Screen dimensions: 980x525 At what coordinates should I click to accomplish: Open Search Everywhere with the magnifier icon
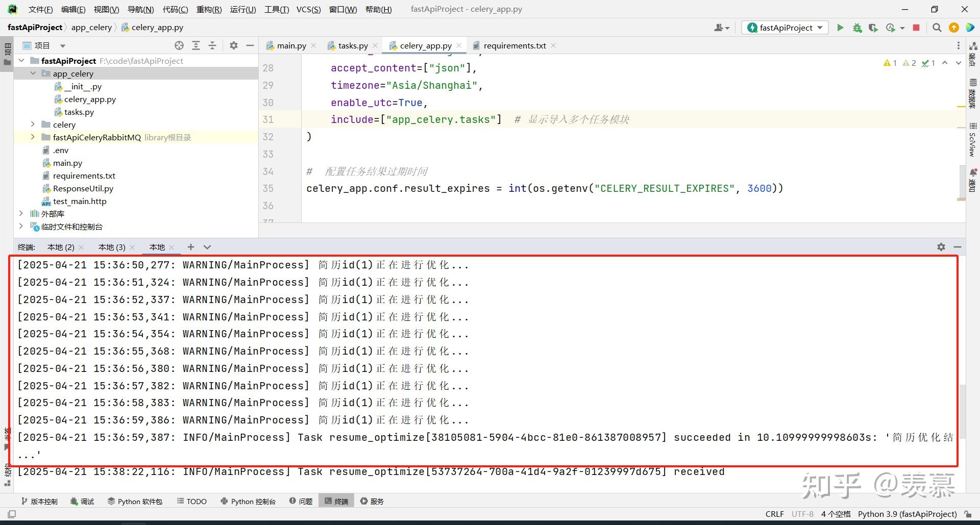click(937, 28)
